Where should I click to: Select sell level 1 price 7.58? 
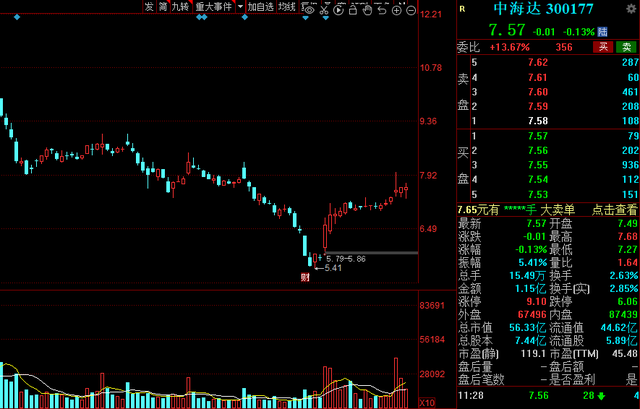click(538, 121)
